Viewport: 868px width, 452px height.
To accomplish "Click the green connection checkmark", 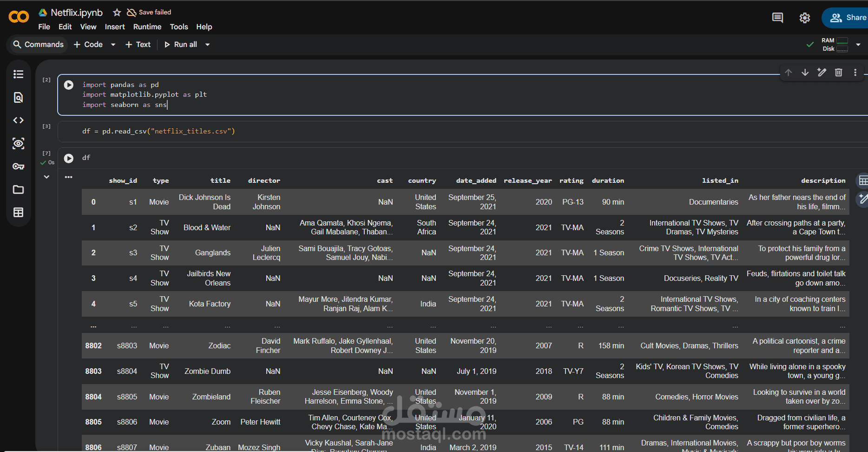I will coord(810,45).
